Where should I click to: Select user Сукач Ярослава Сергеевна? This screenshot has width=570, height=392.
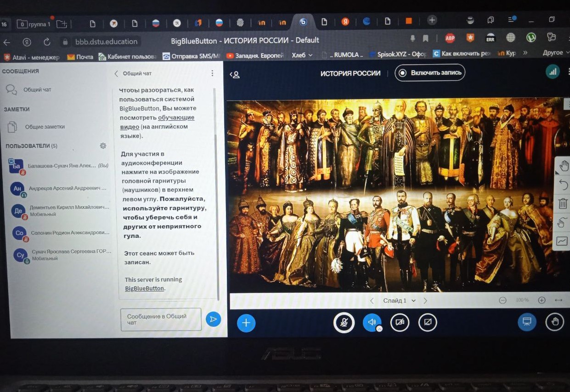tap(62, 255)
